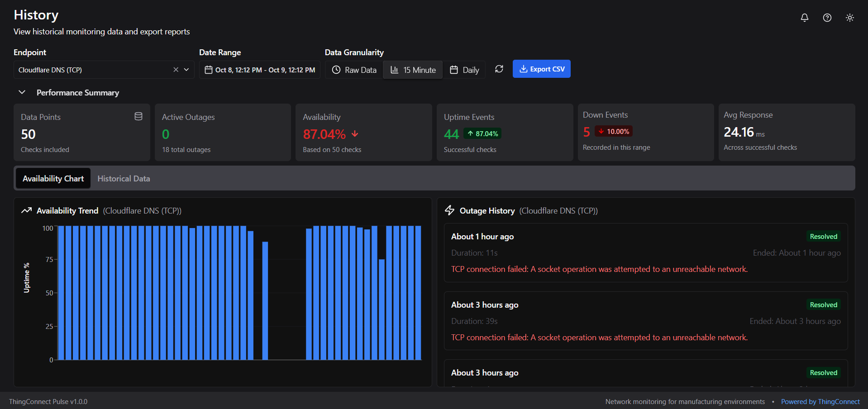Image resolution: width=868 pixels, height=409 pixels.
Task: Clear the Cloudflare DNS endpoint selection
Action: [176, 70]
